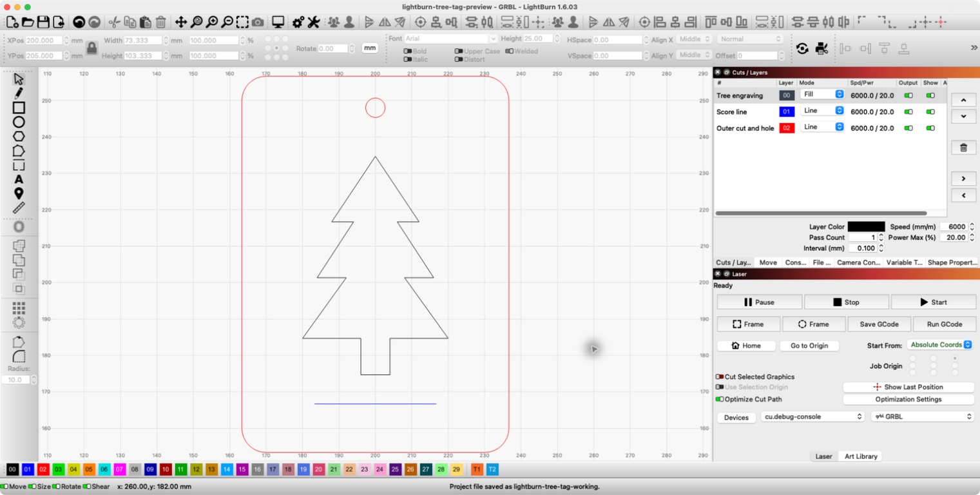Switch to the Art Library tab
Screen dimensions: 980x495
(861, 456)
